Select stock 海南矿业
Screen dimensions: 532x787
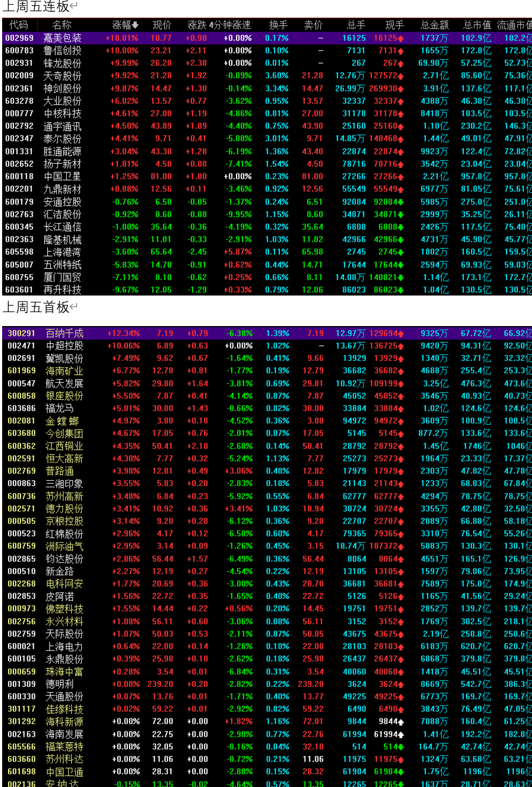[65, 370]
